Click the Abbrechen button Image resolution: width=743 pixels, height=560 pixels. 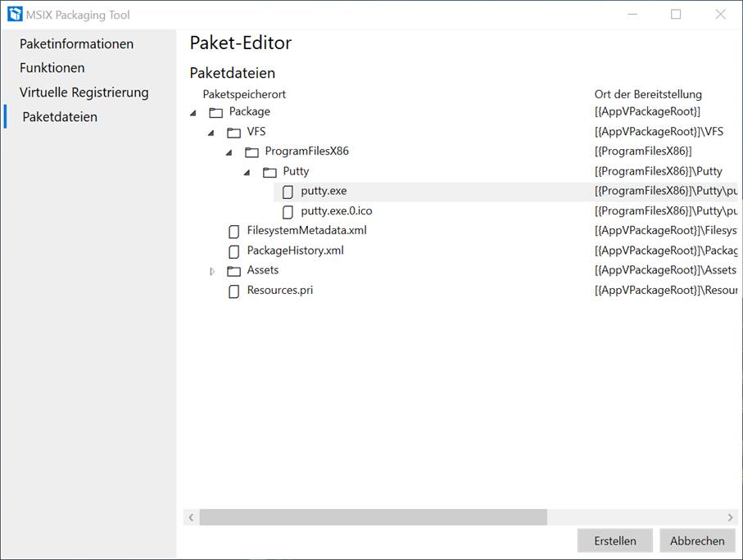click(697, 540)
